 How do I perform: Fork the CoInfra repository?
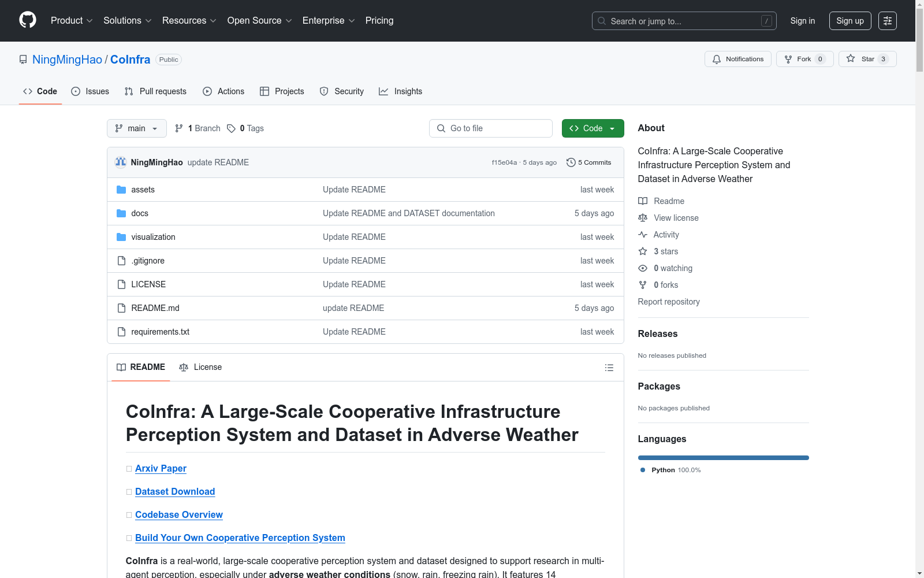click(x=805, y=59)
